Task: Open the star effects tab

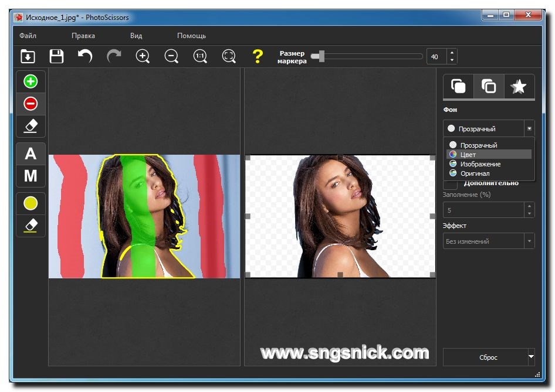Action: point(519,86)
